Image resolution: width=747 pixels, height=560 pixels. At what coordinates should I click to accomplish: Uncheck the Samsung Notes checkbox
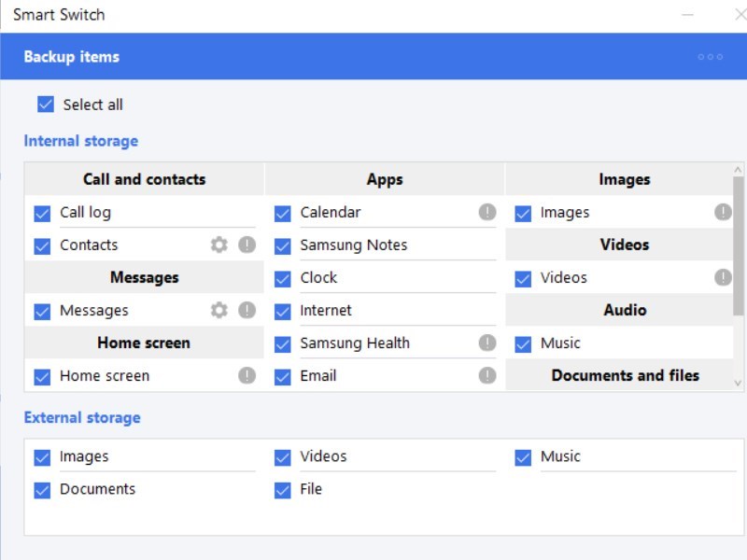[x=283, y=245]
